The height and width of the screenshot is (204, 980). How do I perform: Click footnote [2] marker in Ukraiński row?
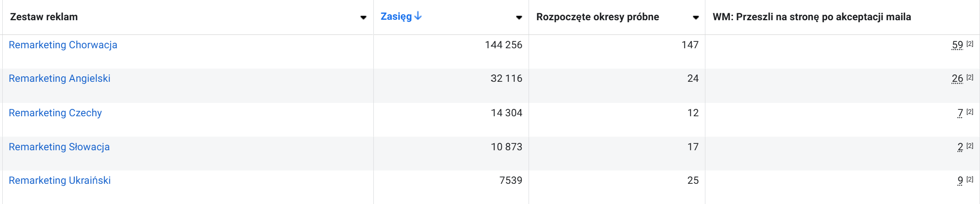tap(970, 179)
